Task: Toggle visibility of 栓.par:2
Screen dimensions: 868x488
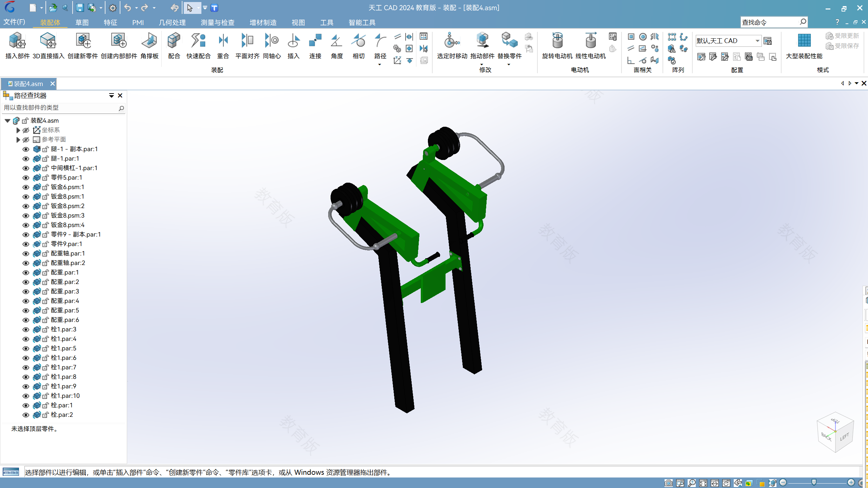Action: [26, 415]
